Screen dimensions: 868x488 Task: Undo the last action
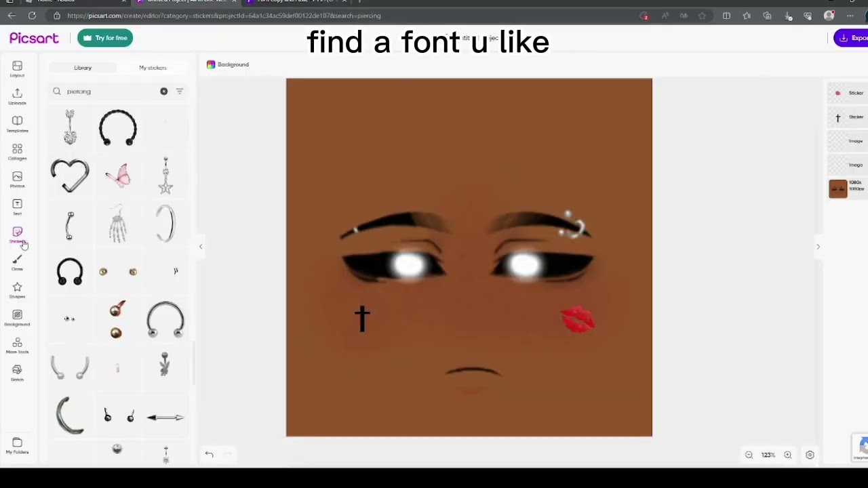209,455
